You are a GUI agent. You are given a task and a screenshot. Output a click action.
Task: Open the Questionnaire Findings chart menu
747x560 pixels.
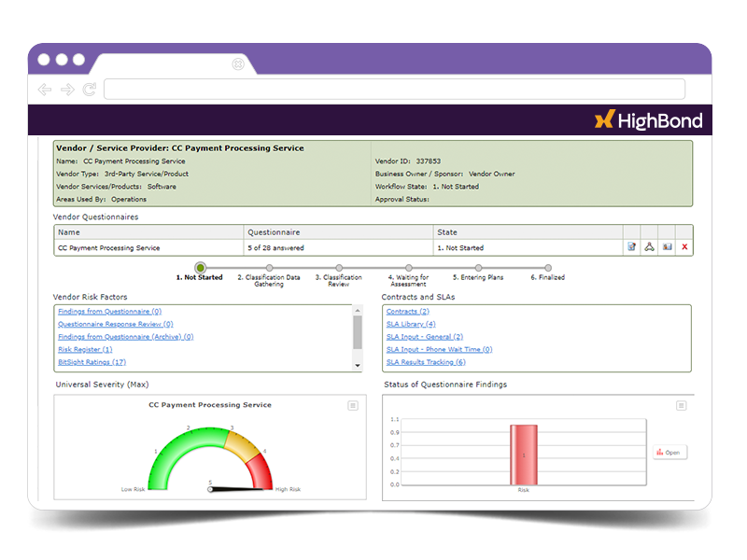click(x=682, y=406)
